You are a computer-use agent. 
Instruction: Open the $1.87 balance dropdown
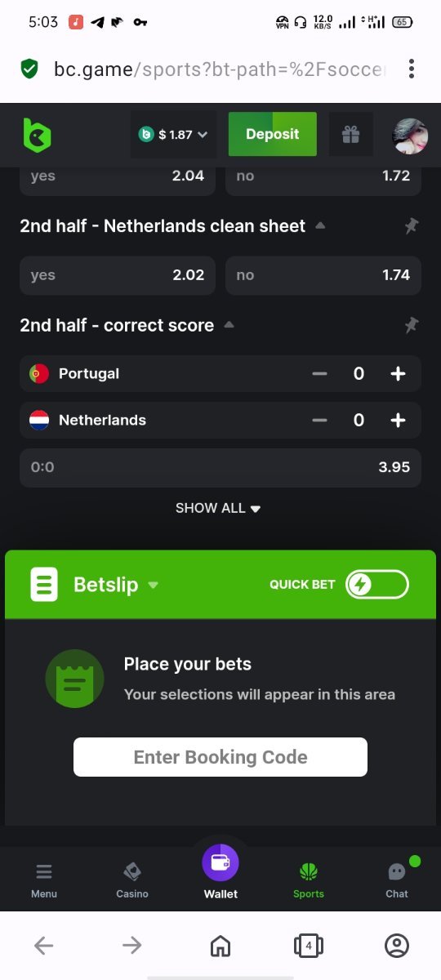click(173, 135)
